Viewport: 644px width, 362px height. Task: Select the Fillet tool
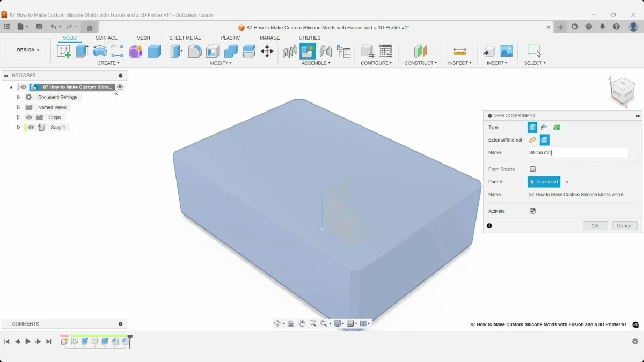point(195,51)
